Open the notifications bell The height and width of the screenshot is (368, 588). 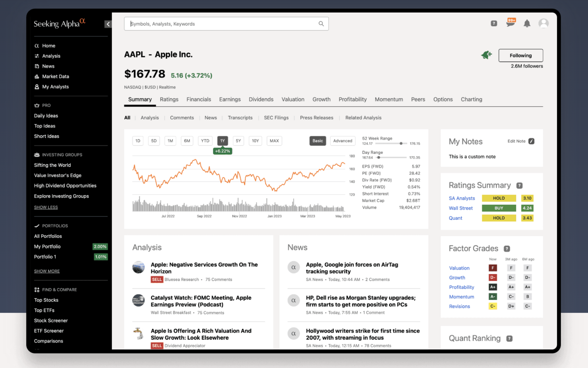pos(527,24)
